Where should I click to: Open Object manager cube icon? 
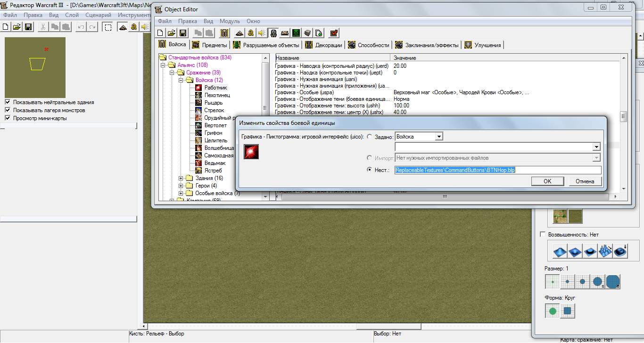(x=307, y=33)
